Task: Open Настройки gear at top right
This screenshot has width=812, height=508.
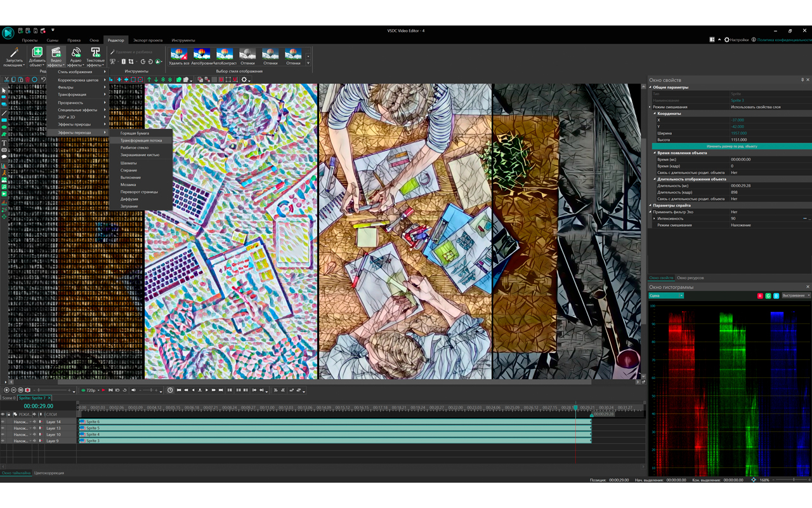Action: [736, 40]
